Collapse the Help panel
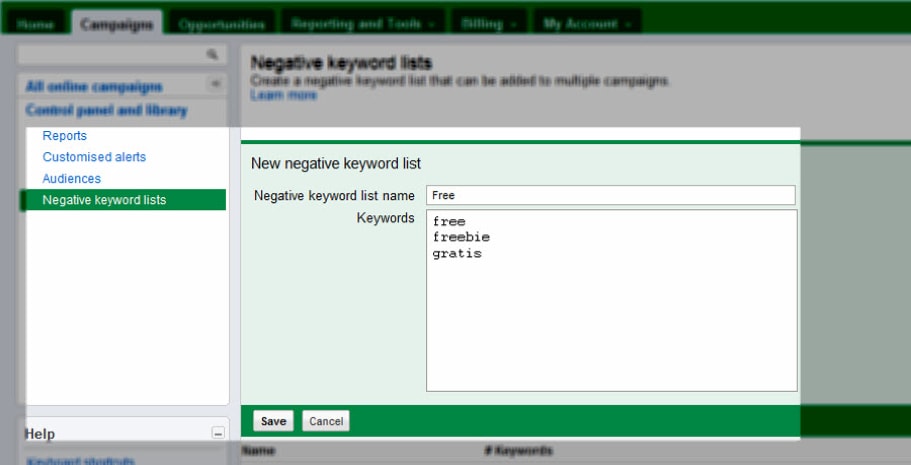The image size is (911, 465). pos(218,433)
